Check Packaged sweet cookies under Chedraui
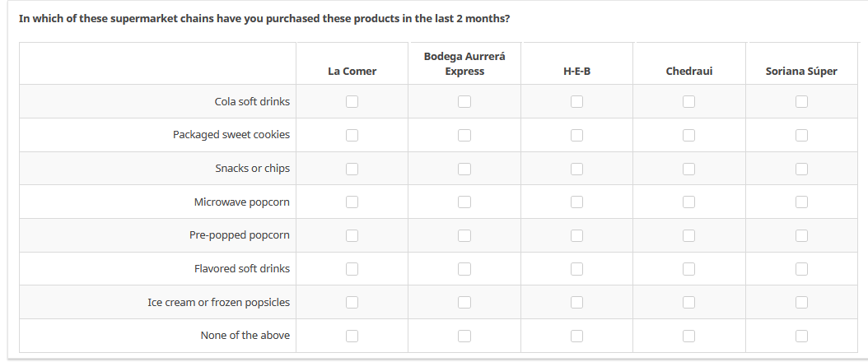 688,135
